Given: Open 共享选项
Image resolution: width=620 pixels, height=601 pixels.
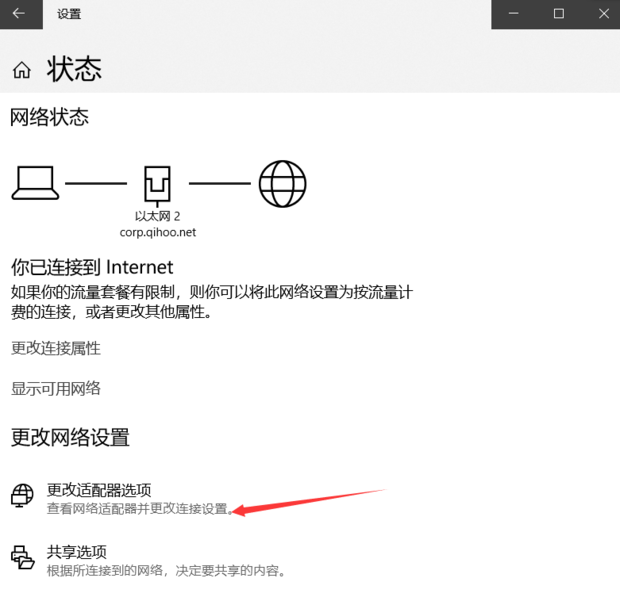Looking at the screenshot, I should 77,552.
